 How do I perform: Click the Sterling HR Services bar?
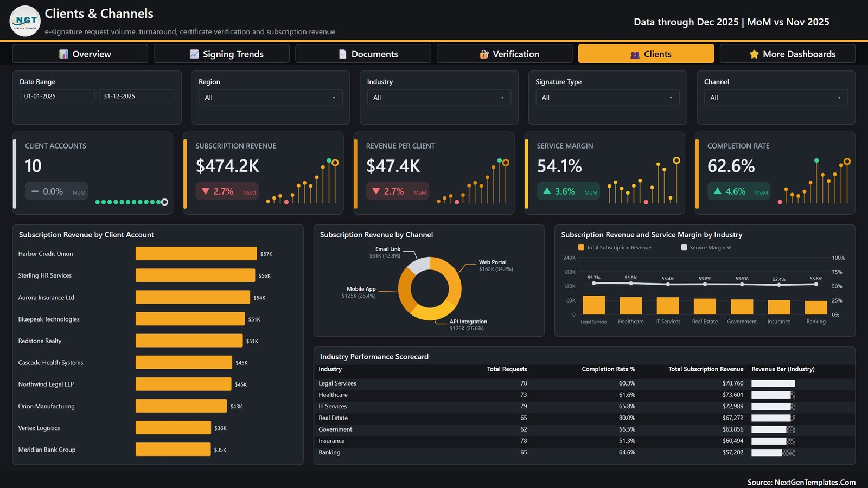[x=195, y=275]
